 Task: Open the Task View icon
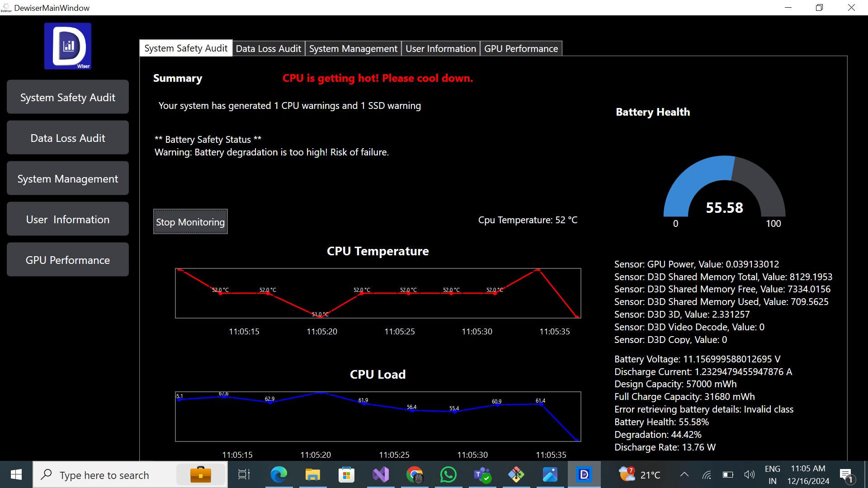(244, 474)
